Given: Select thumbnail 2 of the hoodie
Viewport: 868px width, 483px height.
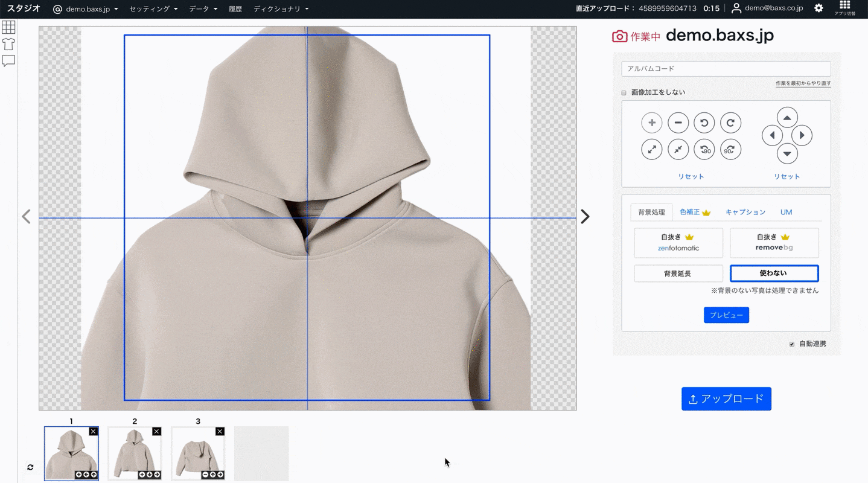Looking at the screenshot, I should coord(135,453).
